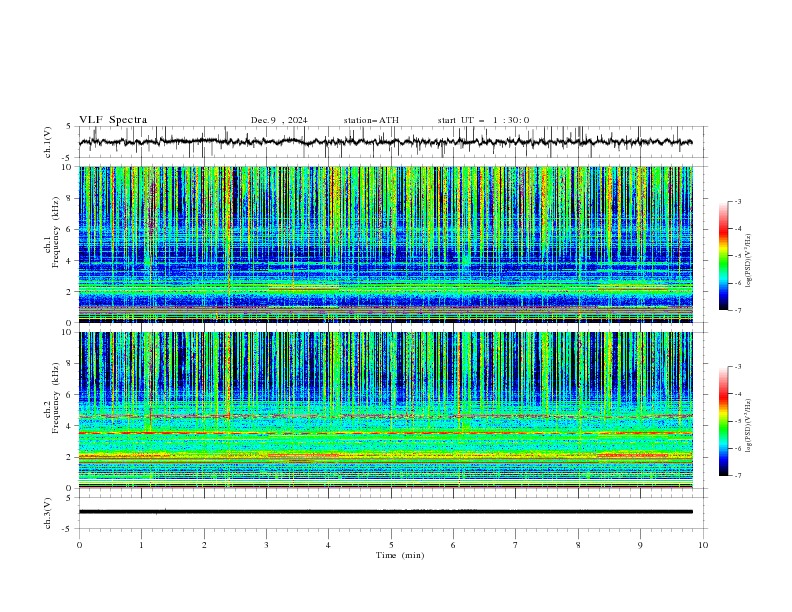Click the "10" kHz tick on ch.2 axis
Screen dimensions: 792x612
(x=68, y=332)
